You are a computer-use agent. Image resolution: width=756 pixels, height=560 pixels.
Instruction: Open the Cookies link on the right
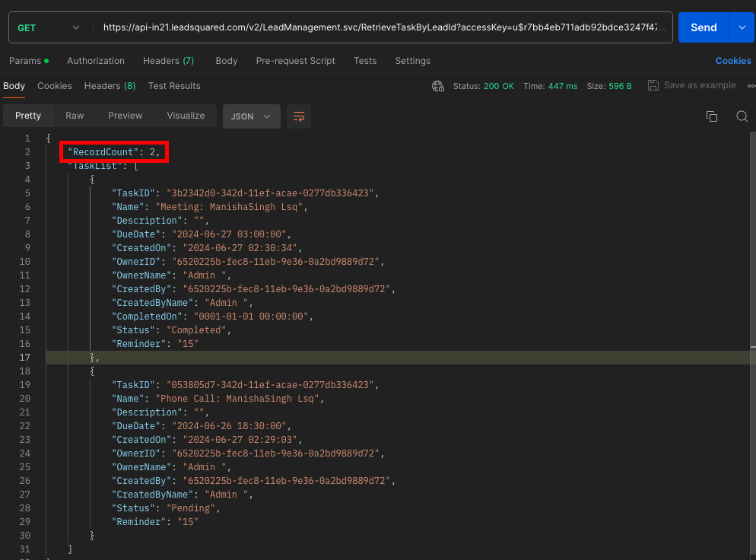733,61
